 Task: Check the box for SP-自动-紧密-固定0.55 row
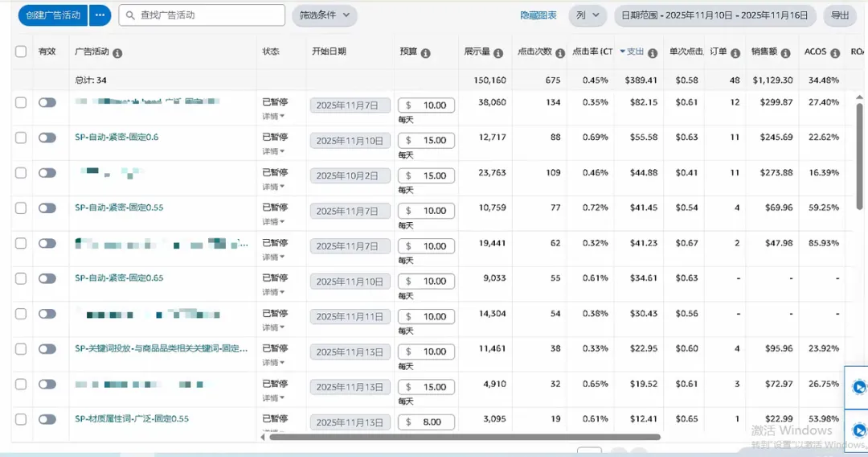point(21,208)
